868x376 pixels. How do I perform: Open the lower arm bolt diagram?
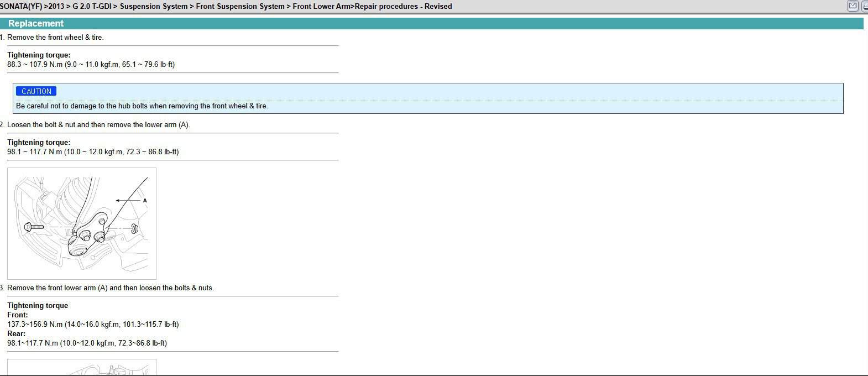pyautogui.click(x=82, y=223)
